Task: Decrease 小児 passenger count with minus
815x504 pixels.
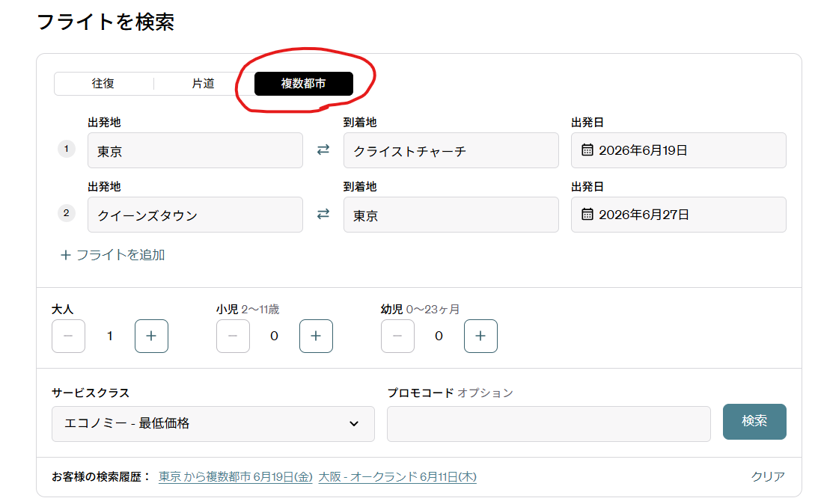Action: [233, 336]
